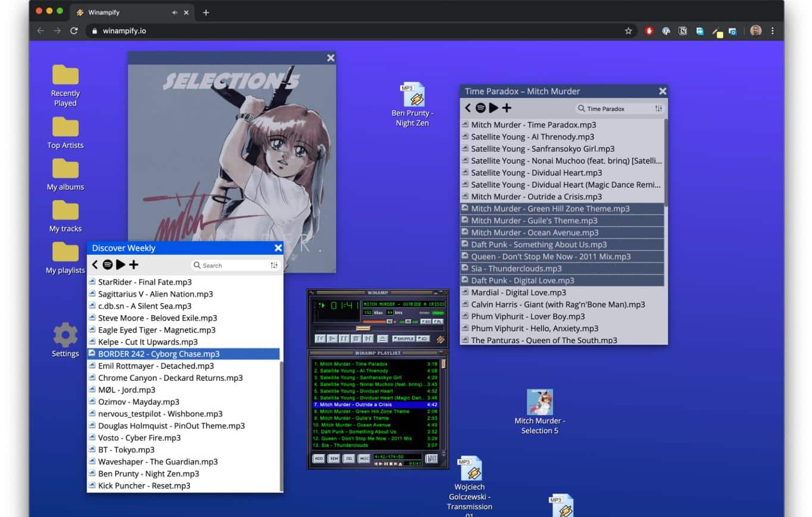
Task: Select Waveshaper - The Guardian.mp3
Action: [183, 462]
